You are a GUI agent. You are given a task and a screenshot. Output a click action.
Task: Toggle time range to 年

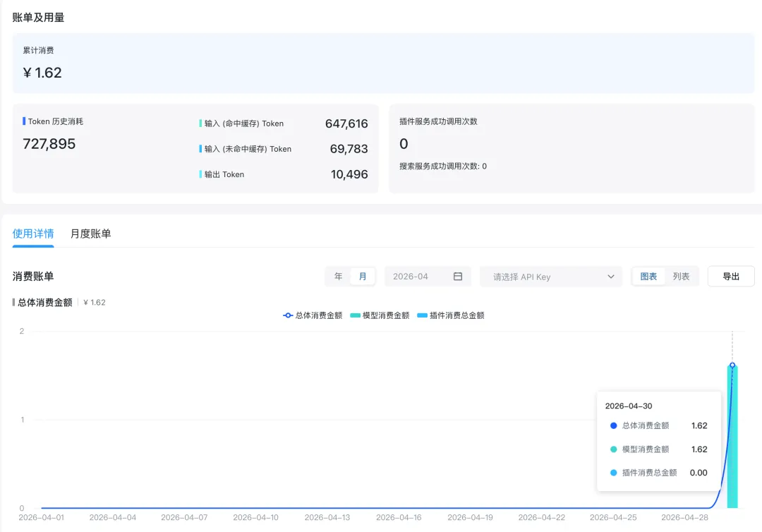[x=339, y=277]
